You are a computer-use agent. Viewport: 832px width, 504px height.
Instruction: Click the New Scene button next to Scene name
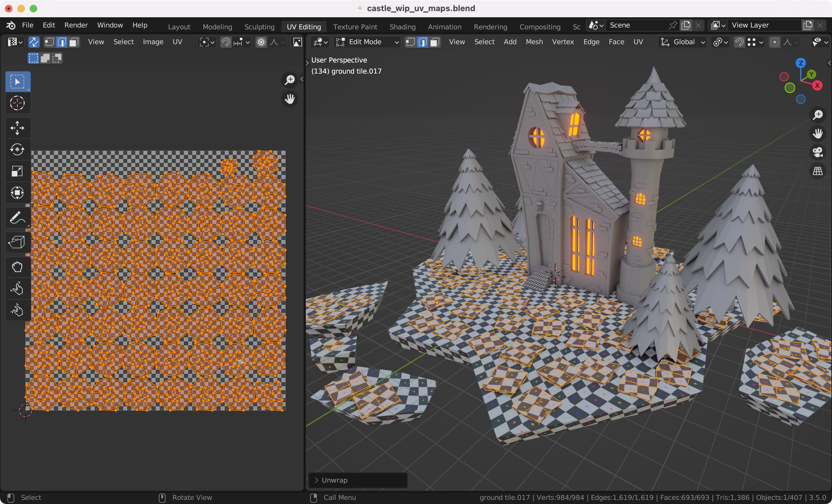coord(686,25)
